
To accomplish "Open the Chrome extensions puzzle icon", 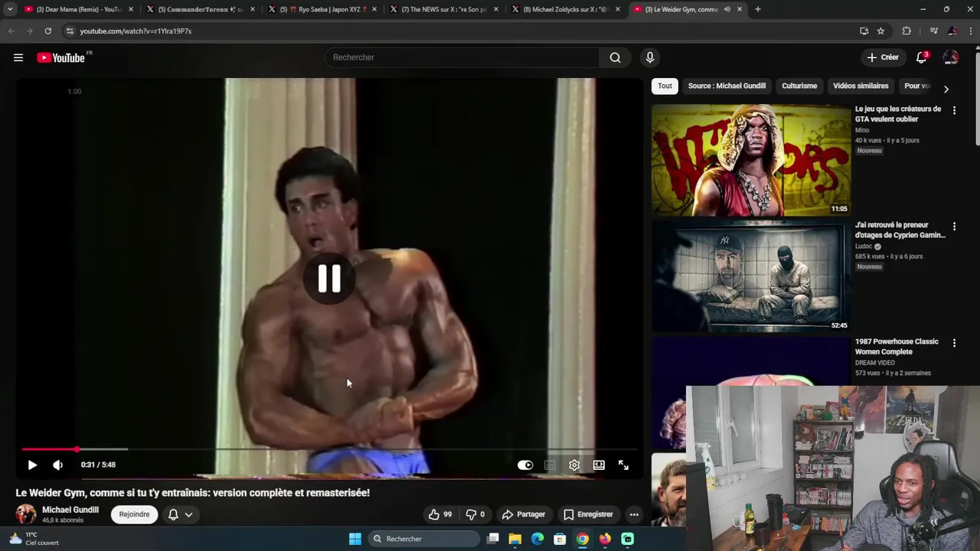I will 906,31.
